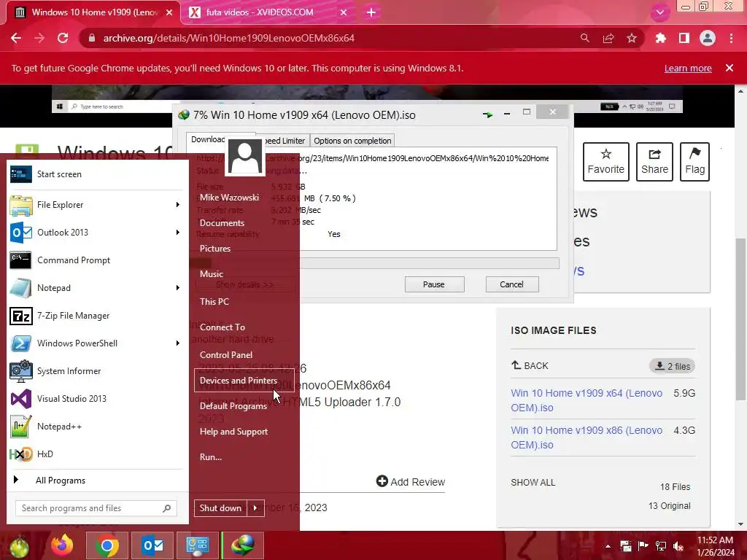The height and width of the screenshot is (560, 747).
Task: Open Firefox from the taskbar
Action: (63, 545)
